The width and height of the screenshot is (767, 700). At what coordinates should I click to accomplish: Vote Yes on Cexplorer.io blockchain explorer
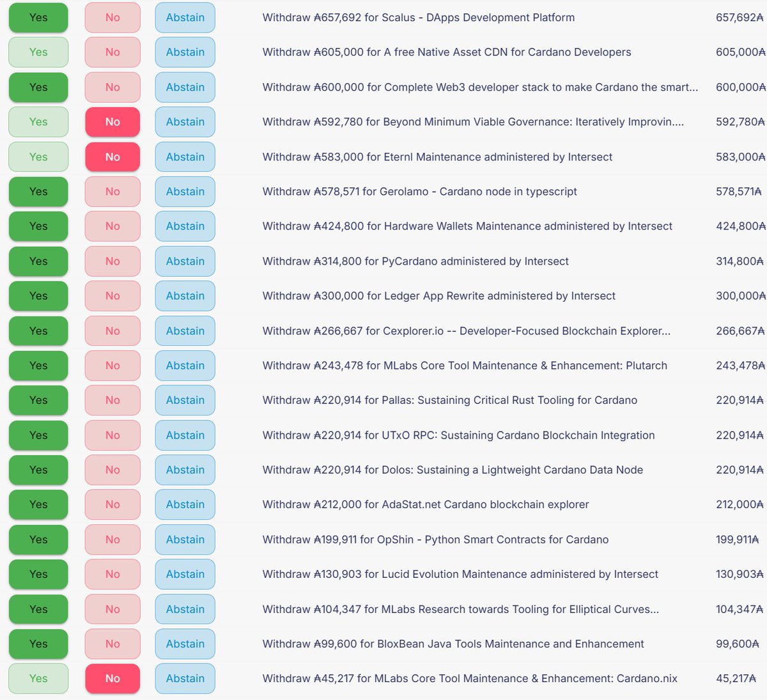(38, 331)
